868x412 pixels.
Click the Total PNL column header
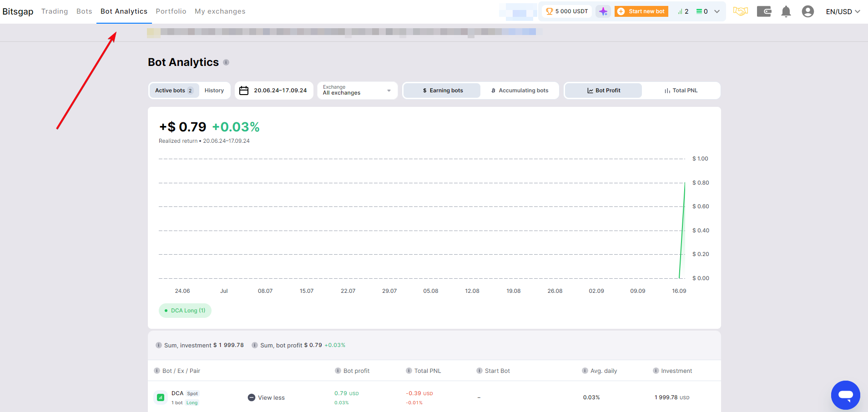[428, 371]
